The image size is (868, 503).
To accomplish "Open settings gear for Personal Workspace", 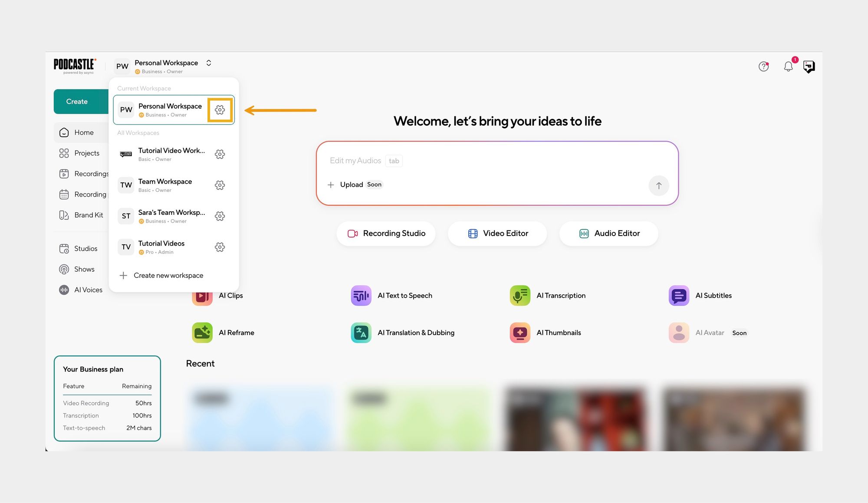I will (x=220, y=110).
